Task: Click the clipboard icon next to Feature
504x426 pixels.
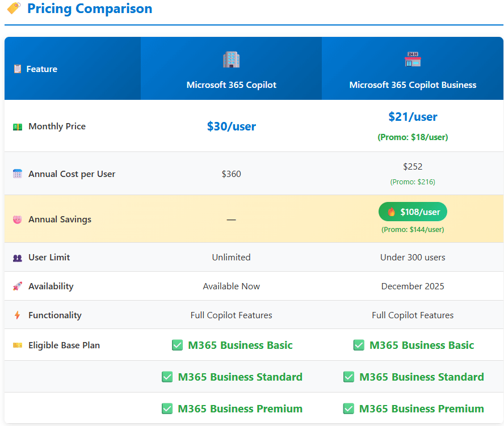Action: pyautogui.click(x=18, y=69)
